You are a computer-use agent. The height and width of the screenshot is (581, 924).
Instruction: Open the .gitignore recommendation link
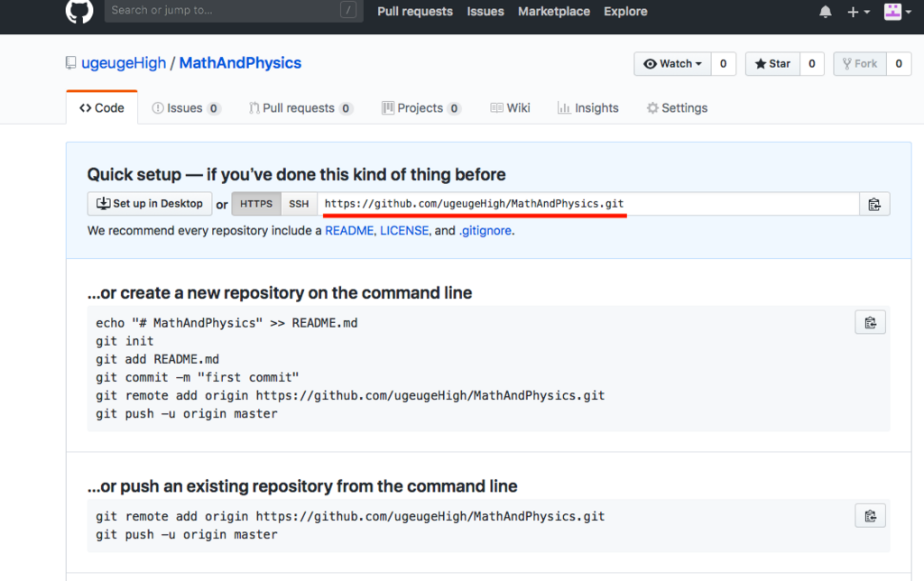(x=485, y=230)
